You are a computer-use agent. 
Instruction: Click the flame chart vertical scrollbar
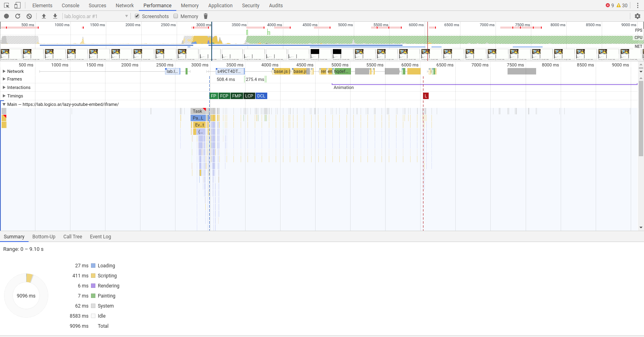pyautogui.click(x=641, y=118)
